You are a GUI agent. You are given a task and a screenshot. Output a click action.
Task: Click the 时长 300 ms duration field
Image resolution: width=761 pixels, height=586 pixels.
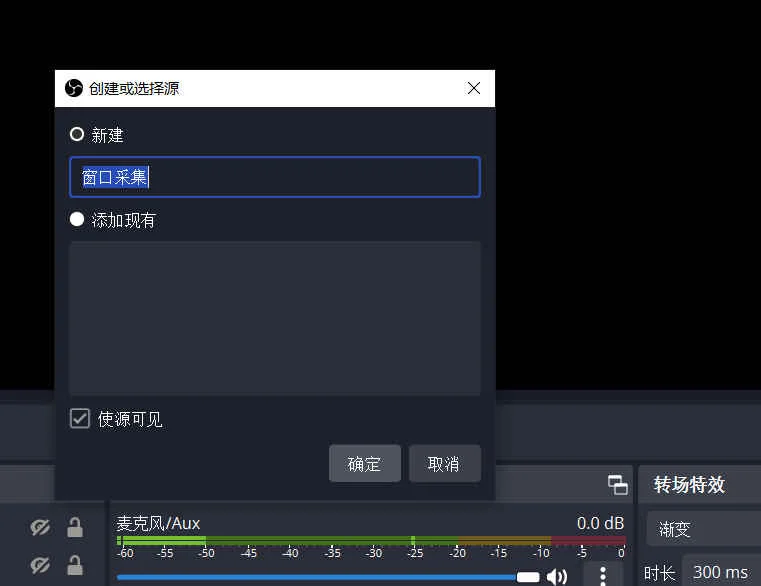[x=721, y=572]
